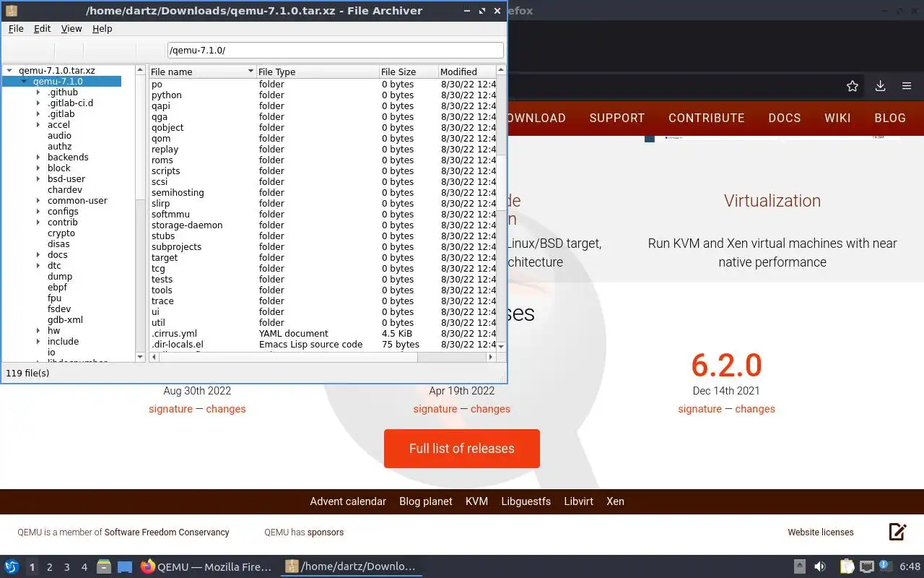Open the Edit menu
The width and height of the screenshot is (924, 578).
43,29
